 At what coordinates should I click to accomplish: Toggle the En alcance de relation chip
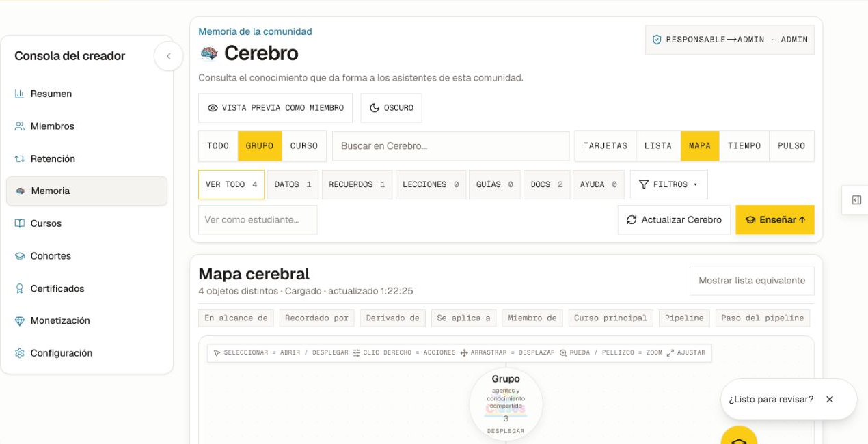236,318
